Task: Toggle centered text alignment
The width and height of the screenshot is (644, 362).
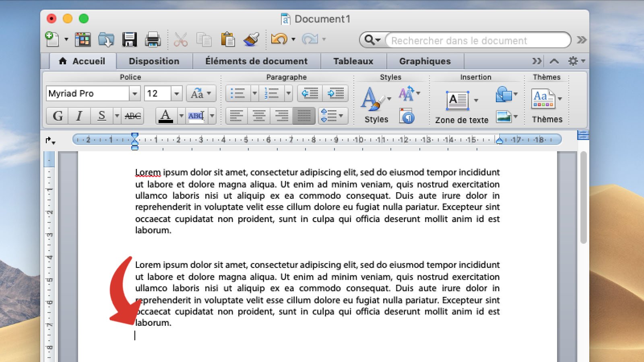Action: point(260,116)
